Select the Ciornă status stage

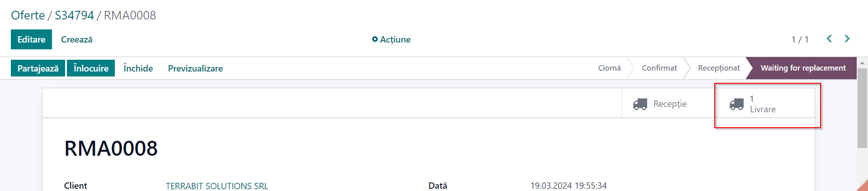pyautogui.click(x=609, y=68)
